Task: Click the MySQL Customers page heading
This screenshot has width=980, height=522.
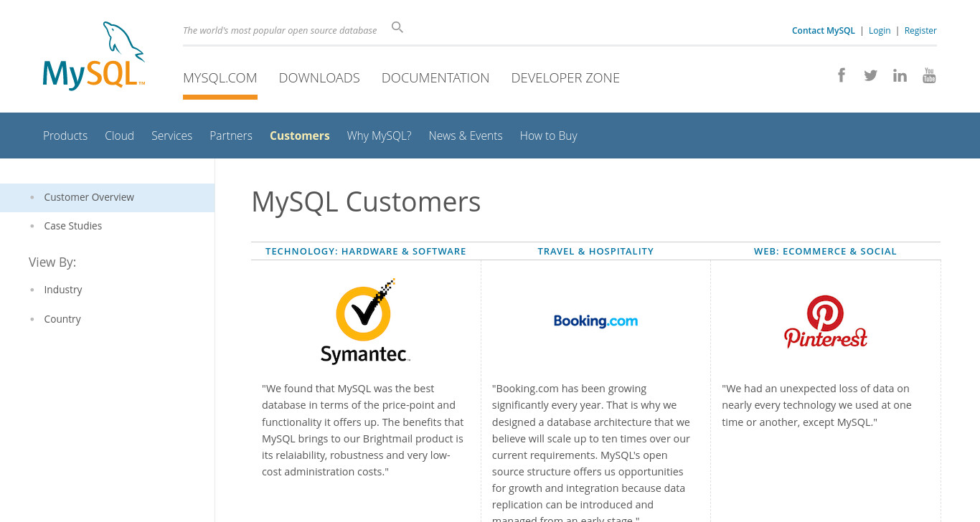Action: (x=366, y=201)
